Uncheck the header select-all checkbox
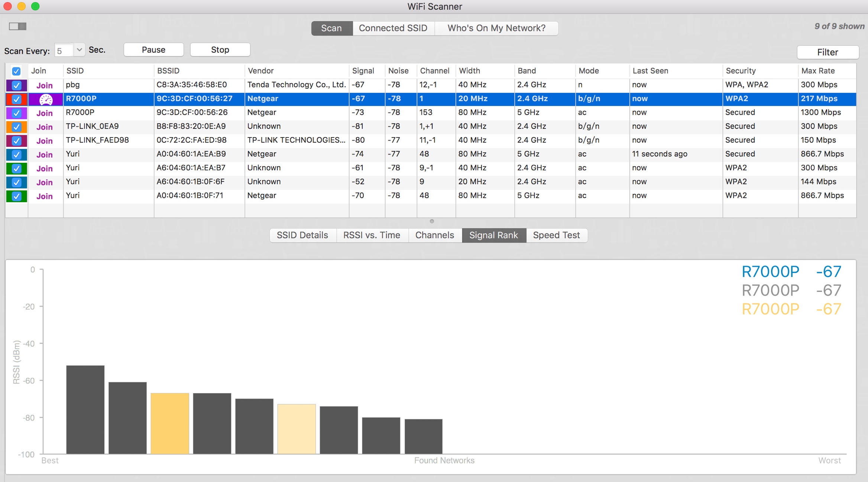This screenshot has width=868, height=482. click(16, 71)
